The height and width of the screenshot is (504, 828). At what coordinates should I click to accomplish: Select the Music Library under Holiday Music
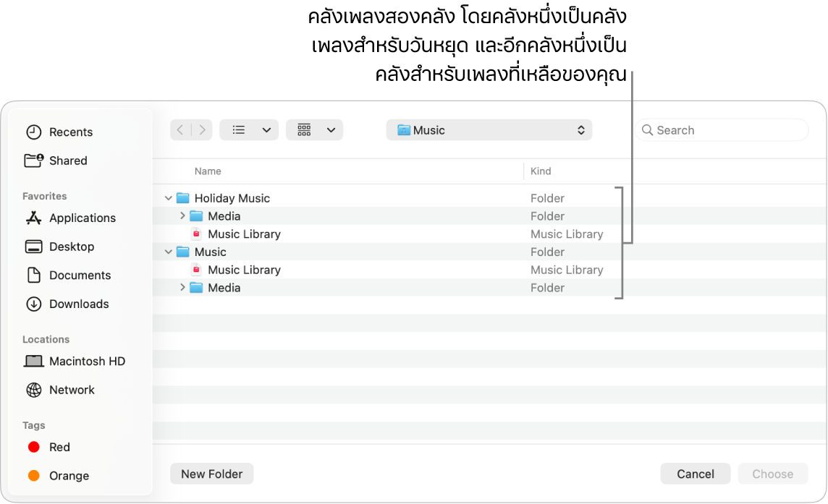point(244,234)
